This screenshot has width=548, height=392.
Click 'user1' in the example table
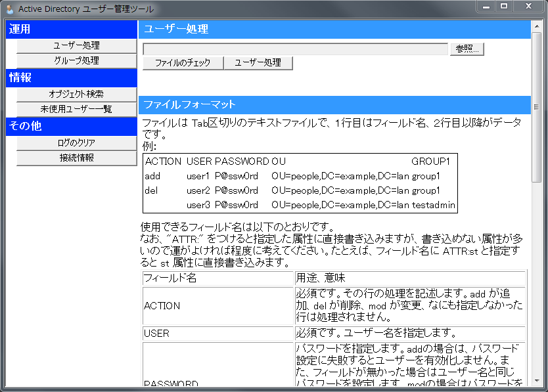(x=198, y=176)
